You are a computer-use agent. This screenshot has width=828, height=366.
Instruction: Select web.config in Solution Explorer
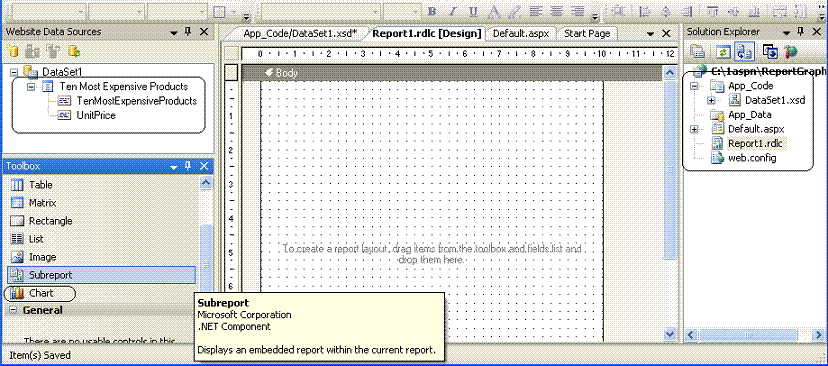point(752,158)
